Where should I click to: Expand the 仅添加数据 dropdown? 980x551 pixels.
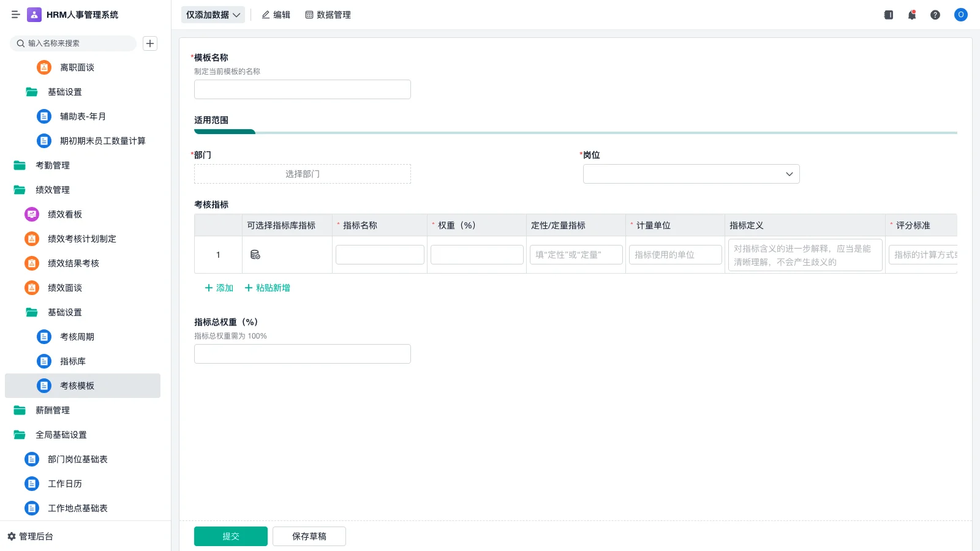213,15
